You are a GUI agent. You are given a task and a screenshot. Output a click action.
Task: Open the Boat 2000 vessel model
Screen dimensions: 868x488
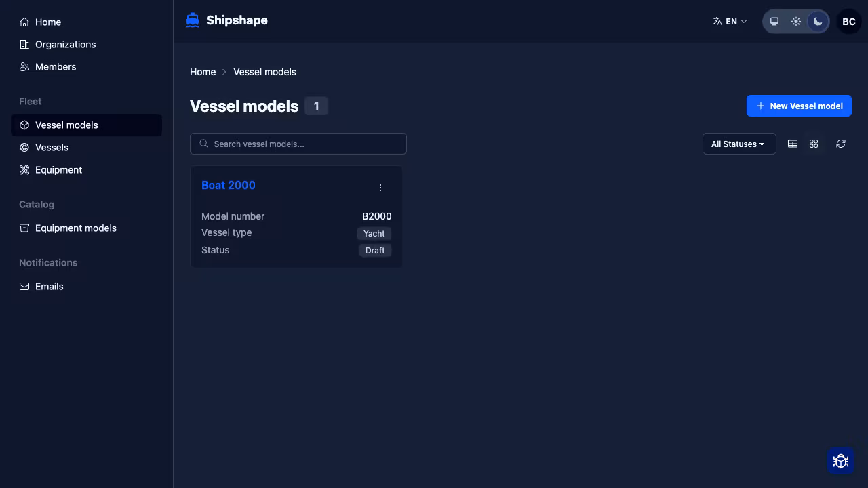pos(229,185)
